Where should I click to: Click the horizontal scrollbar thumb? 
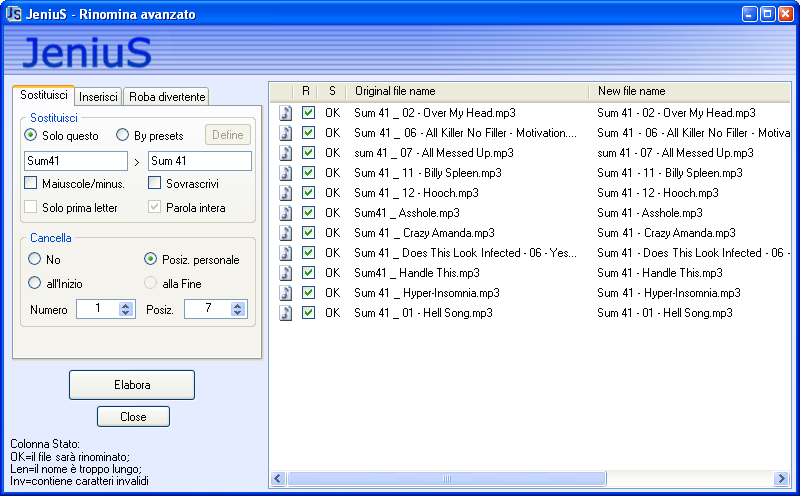coord(447,479)
